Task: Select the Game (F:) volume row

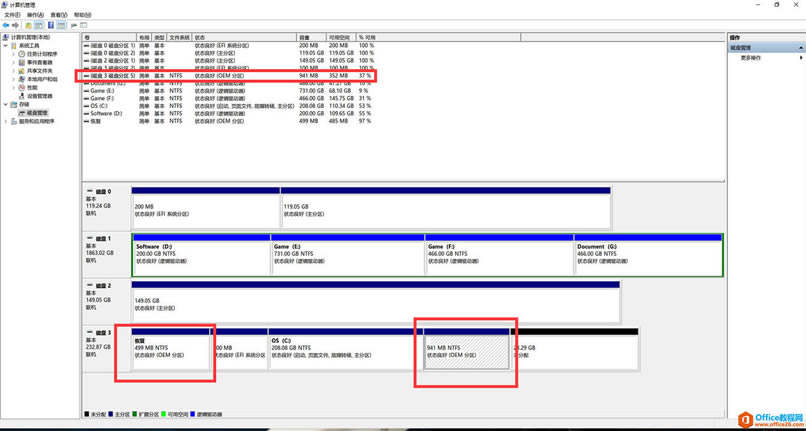Action: [229, 98]
